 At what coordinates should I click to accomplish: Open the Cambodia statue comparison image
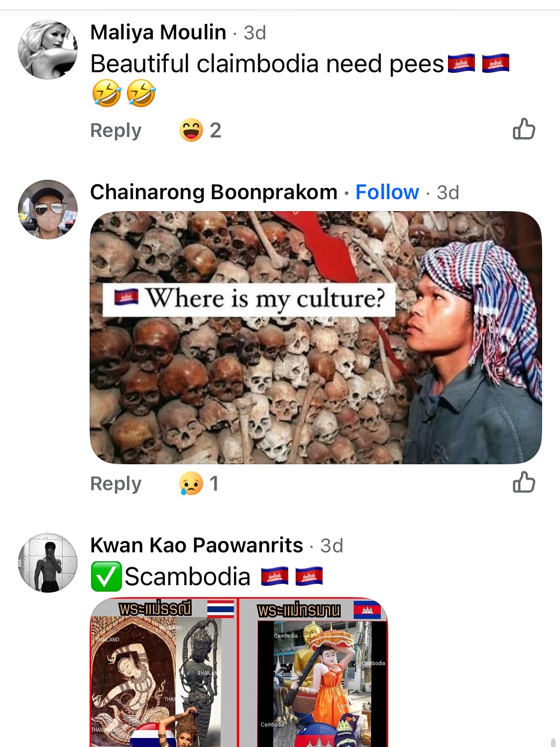click(314, 672)
